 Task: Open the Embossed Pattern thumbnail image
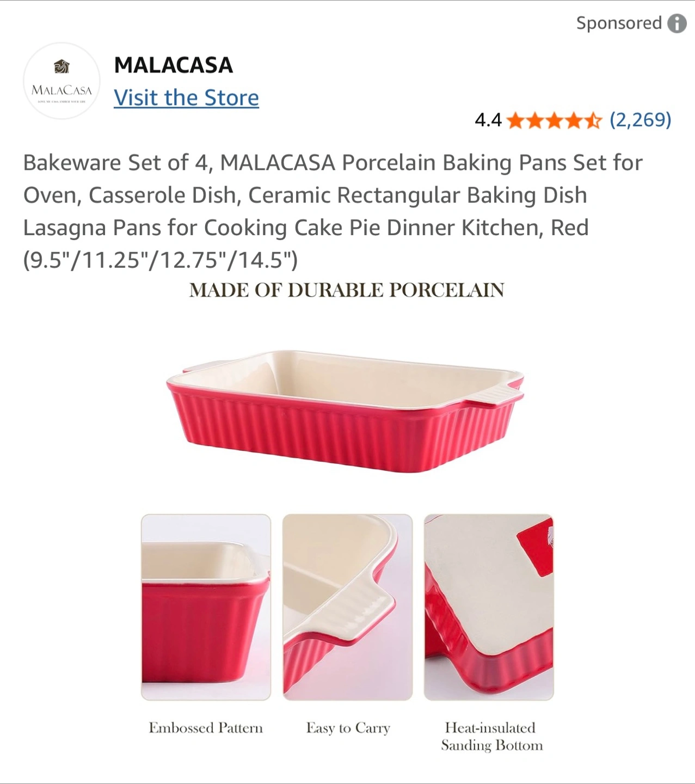(206, 607)
